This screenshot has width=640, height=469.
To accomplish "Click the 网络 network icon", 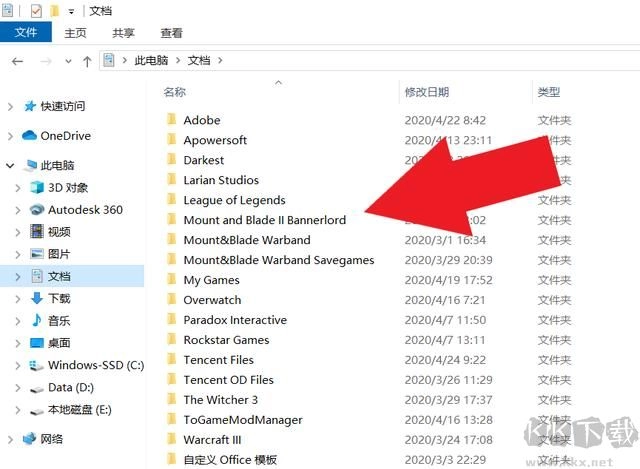I will tap(29, 439).
